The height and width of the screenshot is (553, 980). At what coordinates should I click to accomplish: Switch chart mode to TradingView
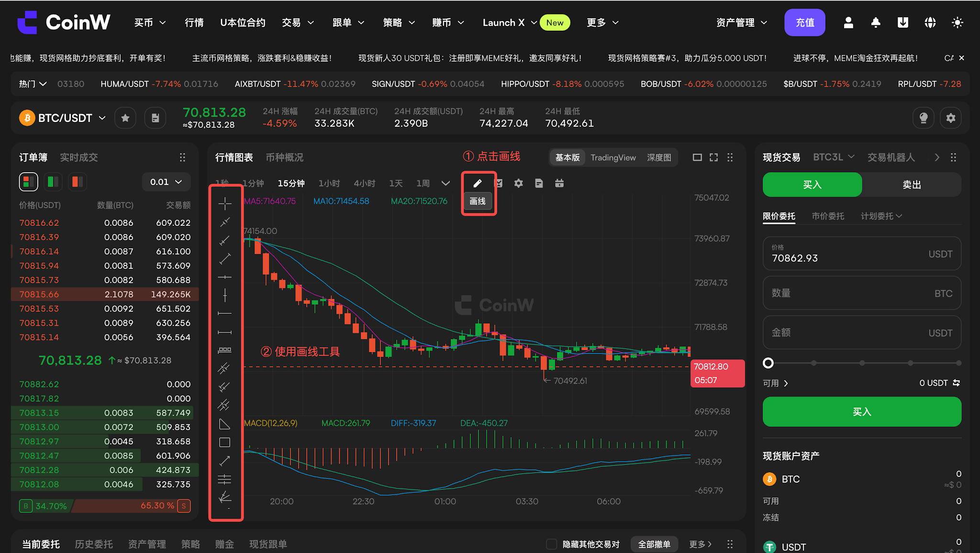613,157
